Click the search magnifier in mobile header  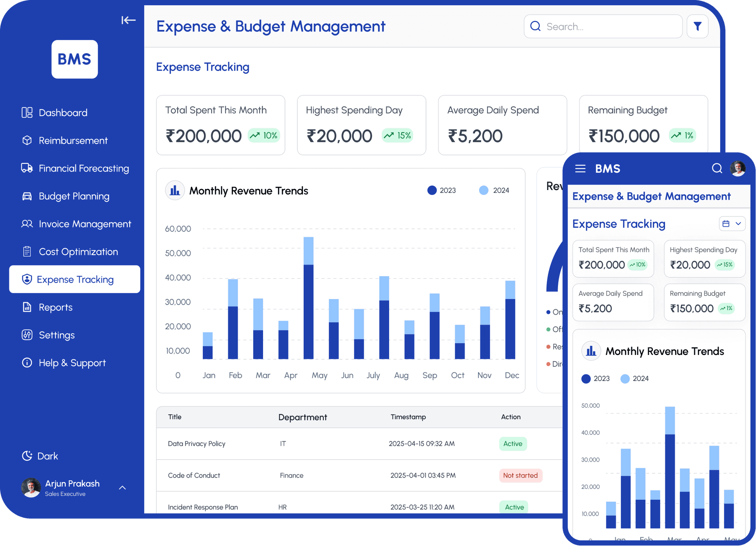point(717,168)
